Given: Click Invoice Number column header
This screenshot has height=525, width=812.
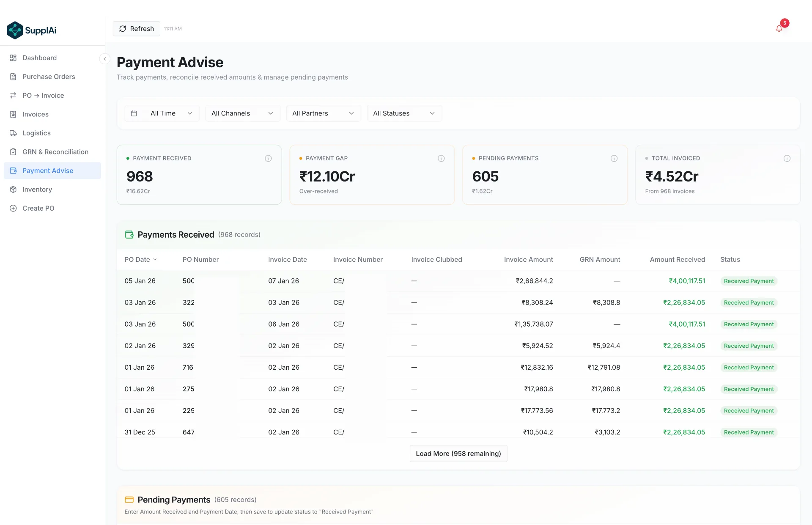Looking at the screenshot, I should coord(358,260).
